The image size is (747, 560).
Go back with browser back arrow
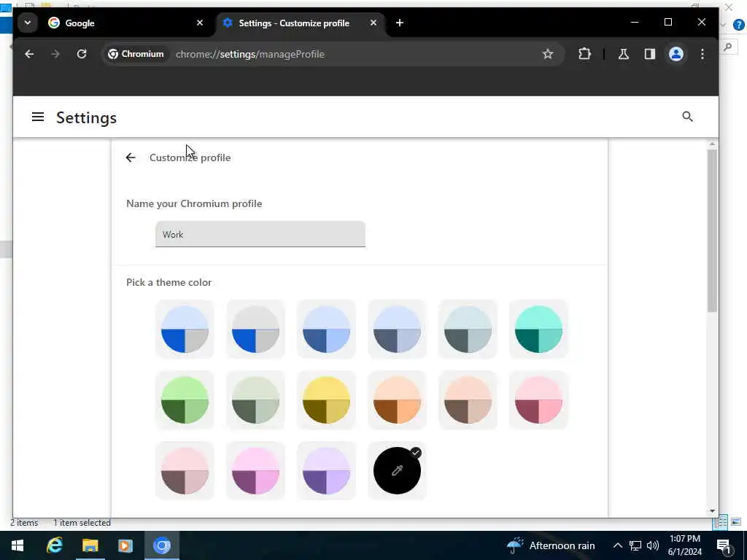pyautogui.click(x=29, y=54)
